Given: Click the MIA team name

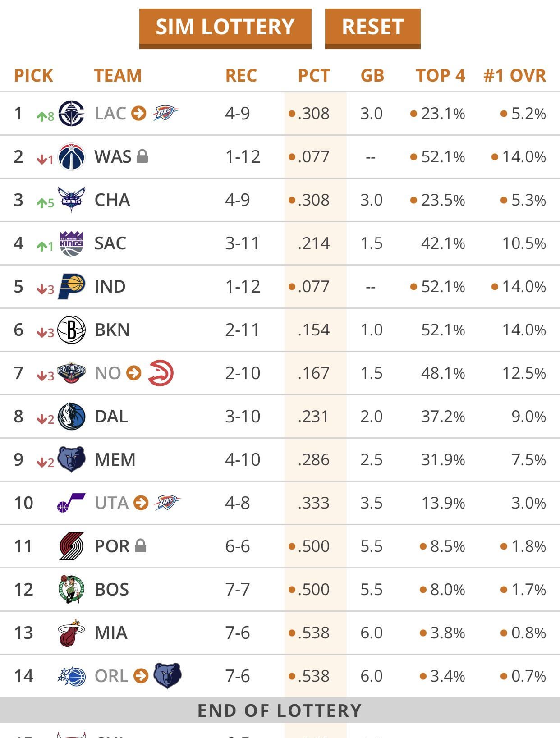Looking at the screenshot, I should (111, 633).
